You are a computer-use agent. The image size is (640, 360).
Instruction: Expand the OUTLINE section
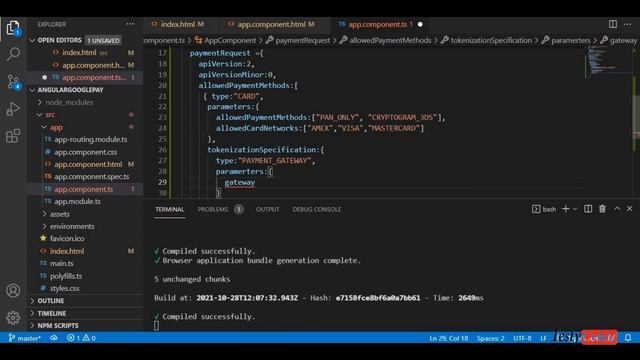(51, 301)
